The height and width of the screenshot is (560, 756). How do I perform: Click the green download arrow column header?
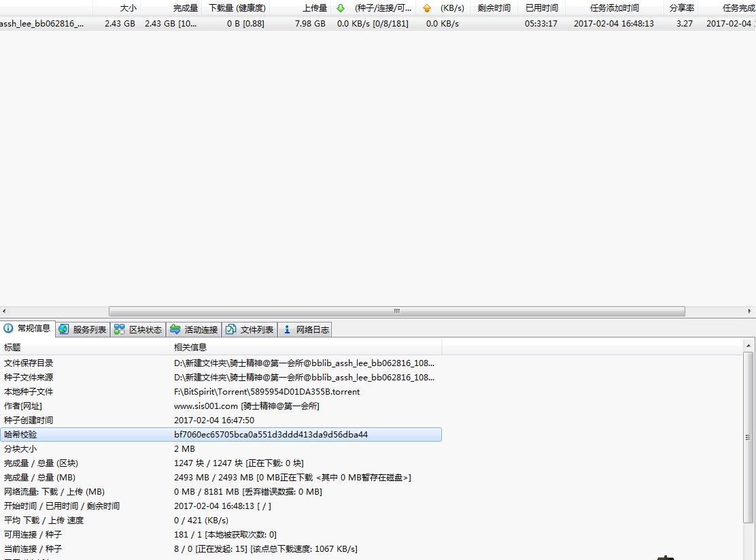[x=341, y=8]
